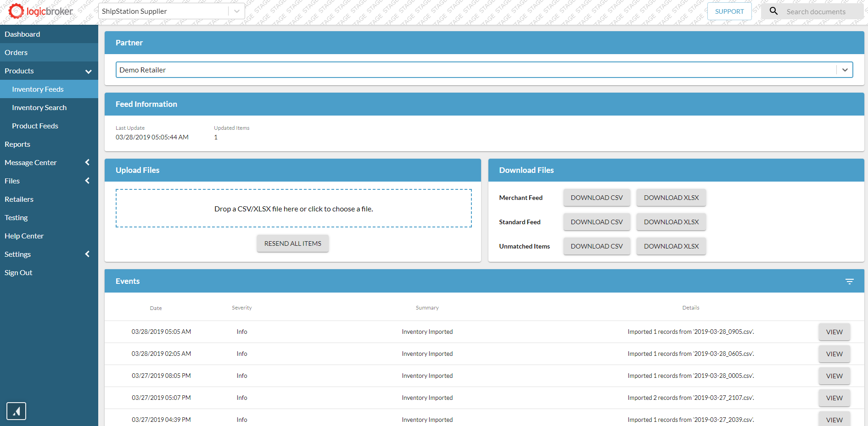This screenshot has width=868, height=426.
Task: Download Merchant Feed as CSV
Action: (x=597, y=198)
